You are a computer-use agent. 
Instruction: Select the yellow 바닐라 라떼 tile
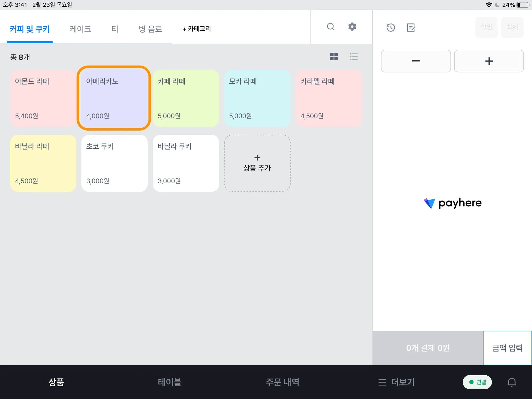click(x=43, y=163)
